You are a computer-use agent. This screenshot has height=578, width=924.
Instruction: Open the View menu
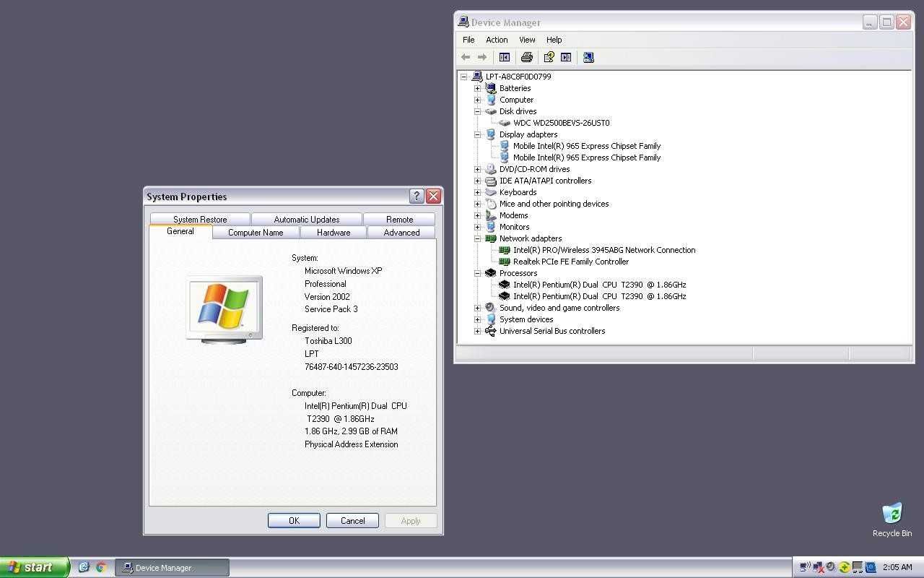pyautogui.click(x=527, y=40)
